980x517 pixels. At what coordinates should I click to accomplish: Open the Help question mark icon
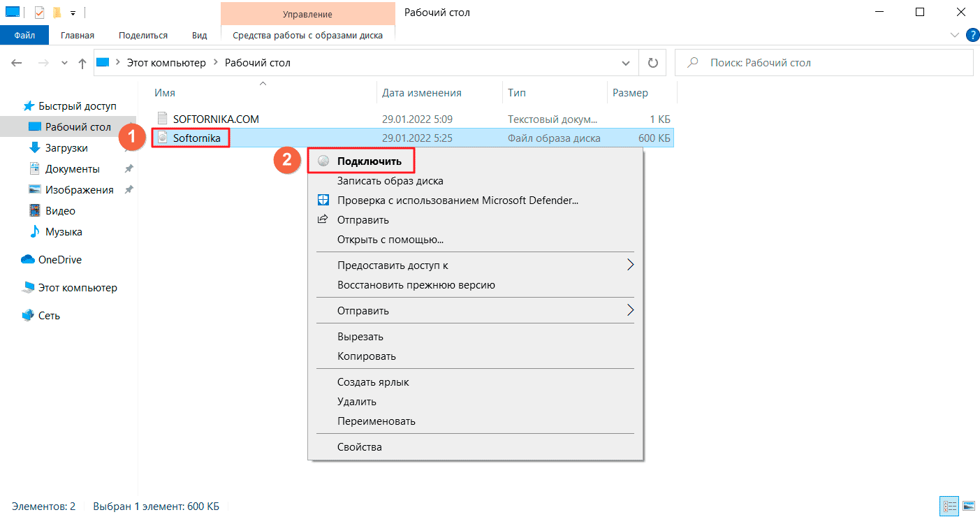pos(972,35)
